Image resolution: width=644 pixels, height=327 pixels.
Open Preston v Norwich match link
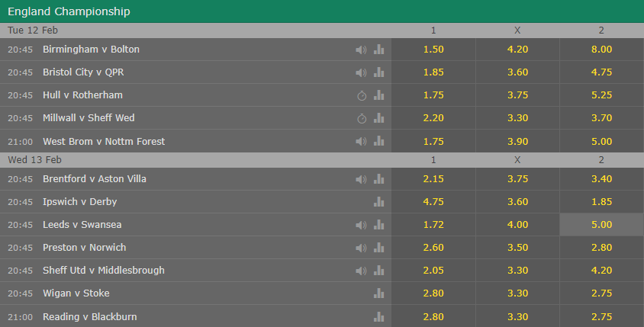tap(84, 248)
